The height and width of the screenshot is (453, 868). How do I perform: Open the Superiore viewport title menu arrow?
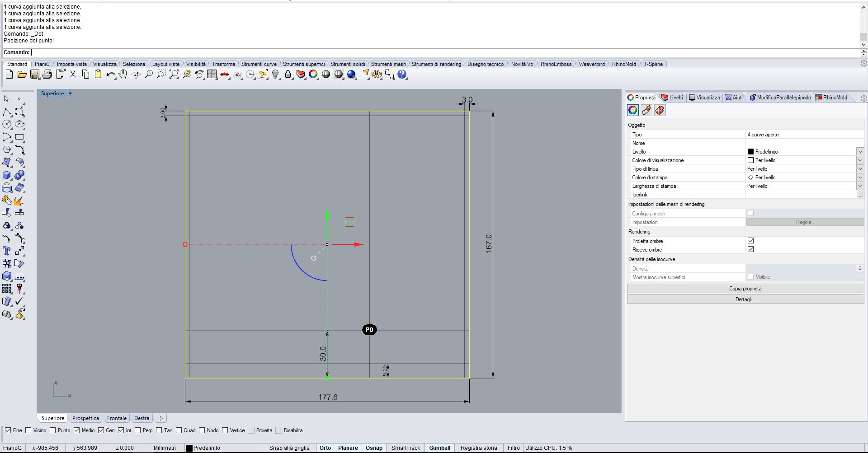[70, 93]
